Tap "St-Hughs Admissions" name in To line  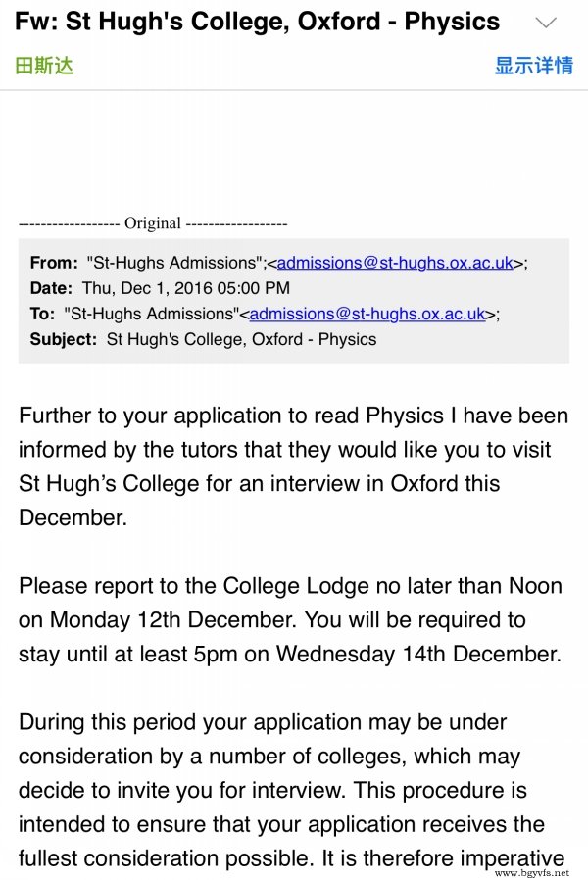(x=152, y=314)
